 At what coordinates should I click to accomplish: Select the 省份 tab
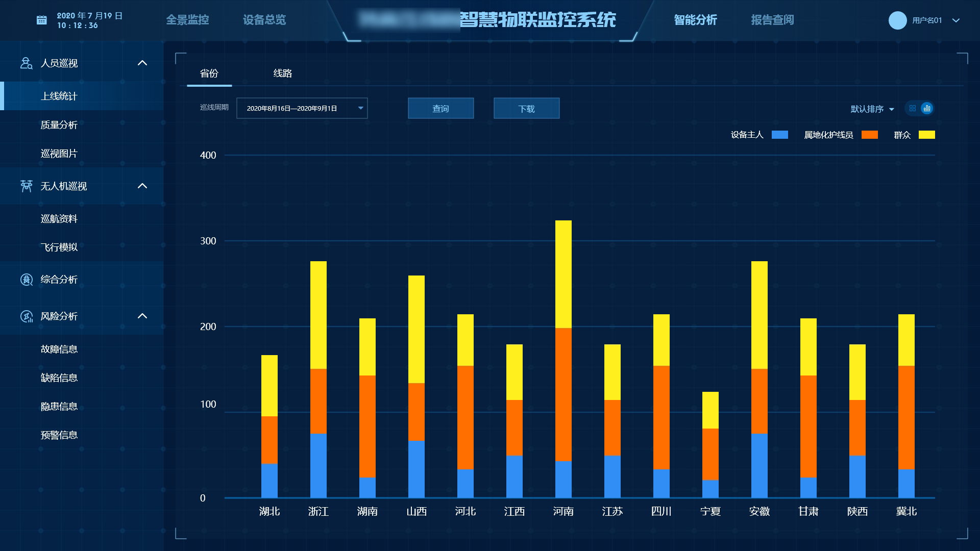tap(209, 73)
